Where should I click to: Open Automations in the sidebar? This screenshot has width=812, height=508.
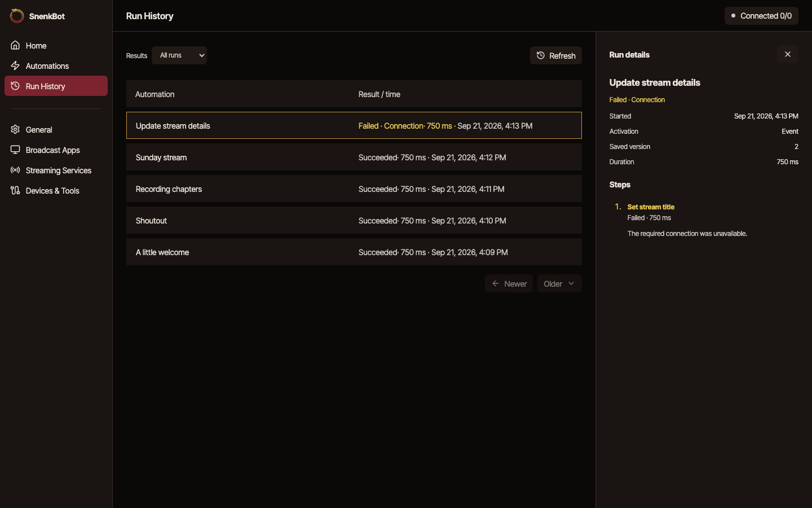(x=56, y=65)
